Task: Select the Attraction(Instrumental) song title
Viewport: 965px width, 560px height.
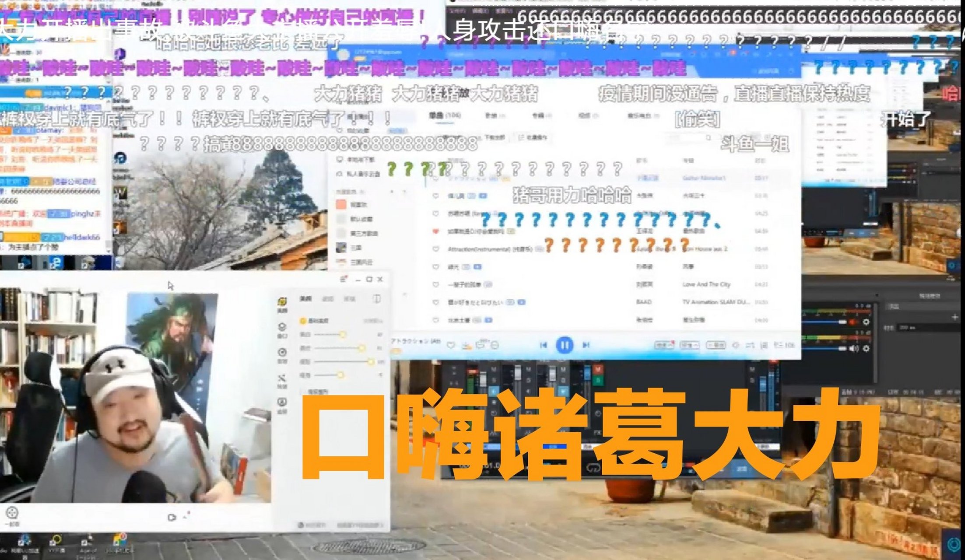Action: tap(490, 249)
